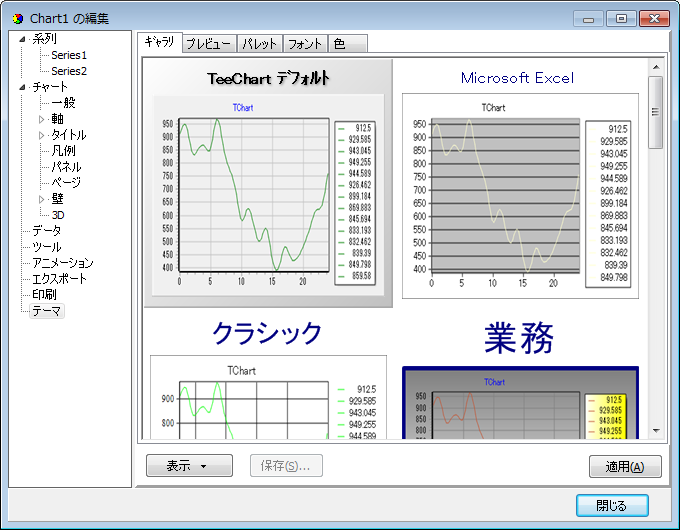The width and height of the screenshot is (680, 530).
Task: Select the ページ tree item
Action: coord(66,183)
